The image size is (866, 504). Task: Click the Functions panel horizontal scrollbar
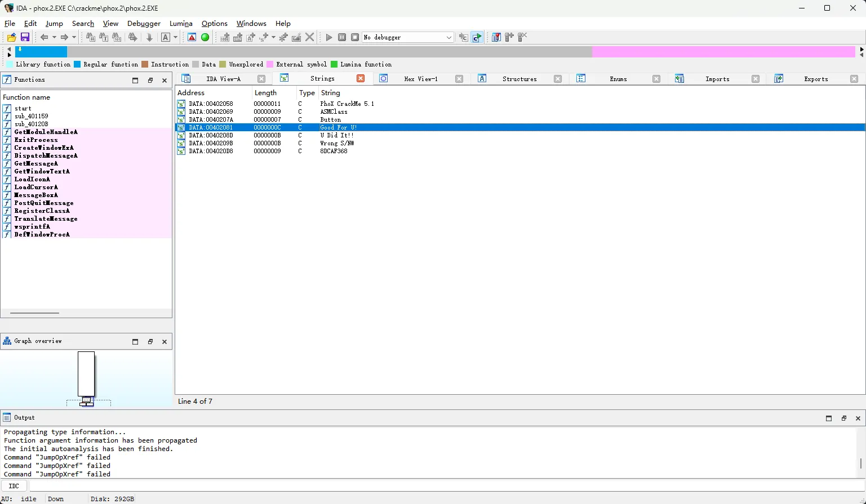34,313
